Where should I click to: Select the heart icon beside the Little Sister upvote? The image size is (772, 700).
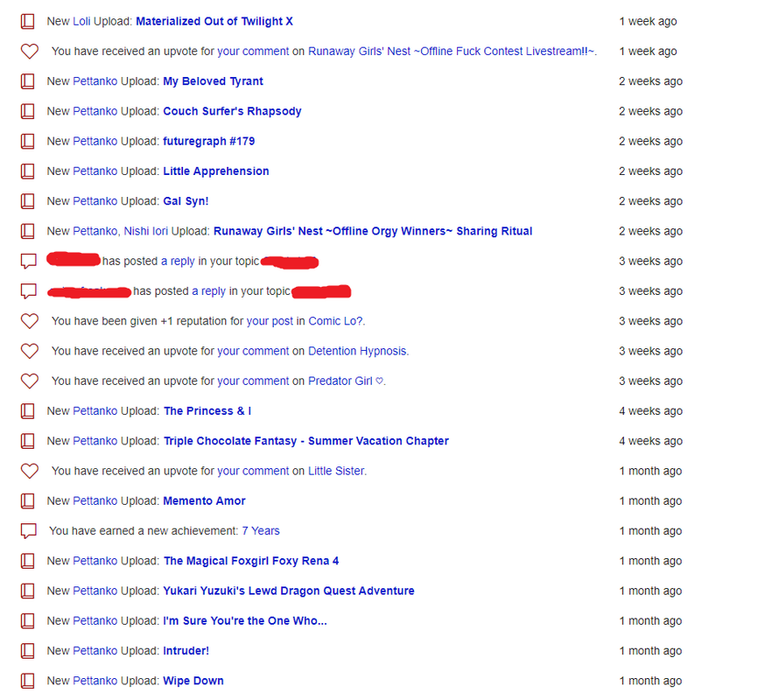click(x=30, y=471)
